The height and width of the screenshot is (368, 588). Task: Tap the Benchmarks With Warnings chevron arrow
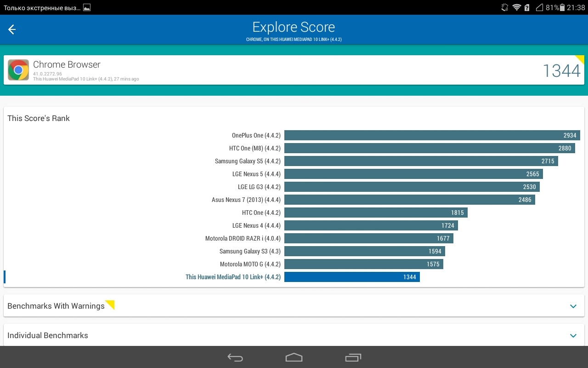coord(573,306)
